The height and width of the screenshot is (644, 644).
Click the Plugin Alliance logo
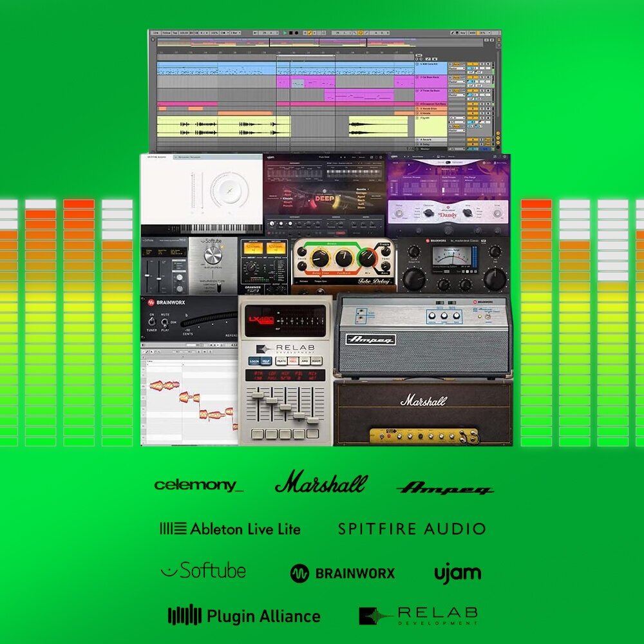[244, 615]
